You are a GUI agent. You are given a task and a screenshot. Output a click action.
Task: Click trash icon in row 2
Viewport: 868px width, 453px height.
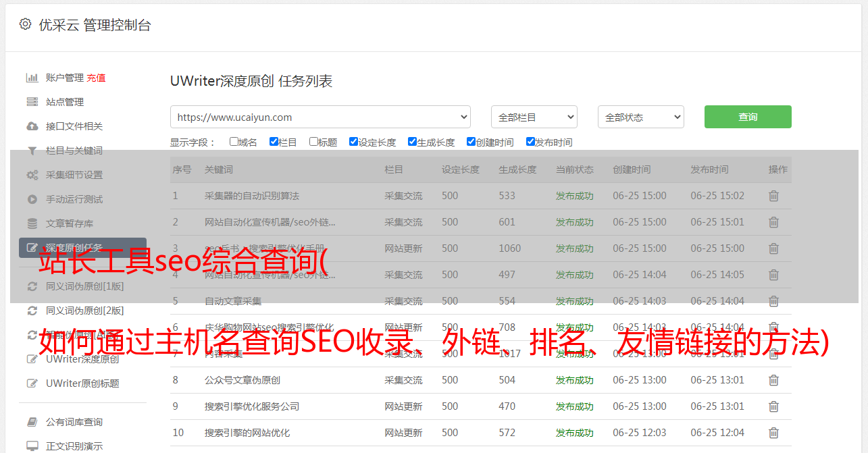point(774,222)
